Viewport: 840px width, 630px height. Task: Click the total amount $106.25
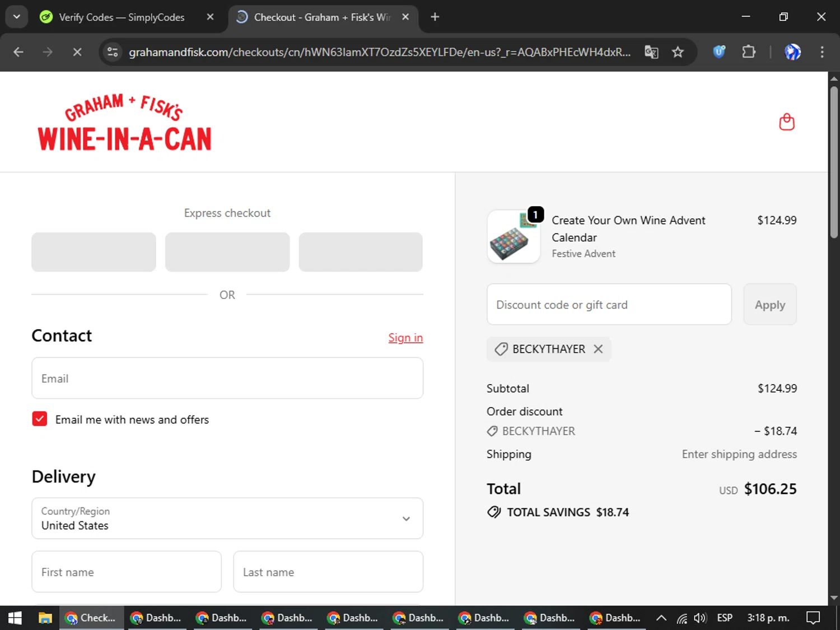(770, 489)
